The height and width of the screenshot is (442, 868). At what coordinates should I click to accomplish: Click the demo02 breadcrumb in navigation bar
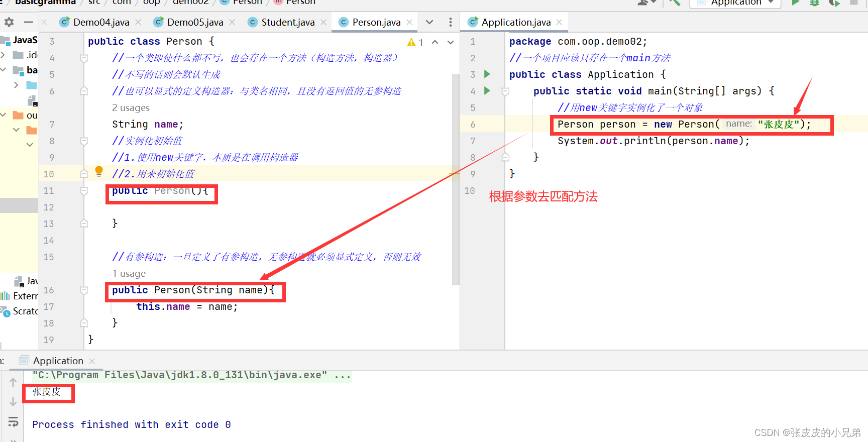pos(190,2)
